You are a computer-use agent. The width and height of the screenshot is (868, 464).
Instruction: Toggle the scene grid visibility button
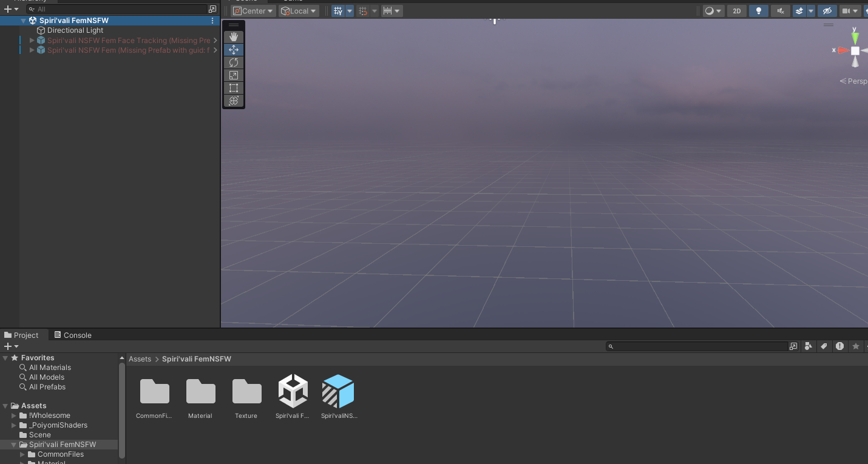click(338, 11)
